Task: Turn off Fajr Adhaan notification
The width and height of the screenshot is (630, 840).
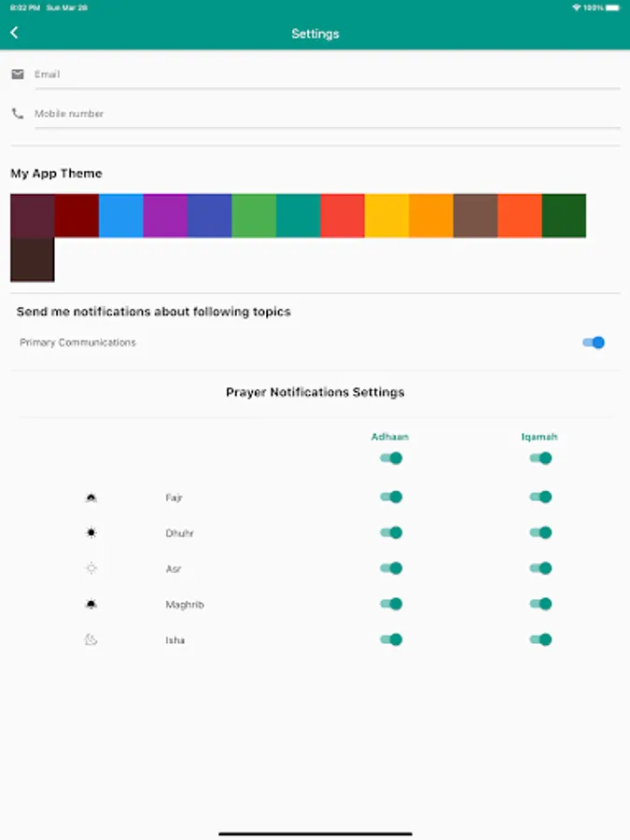Action: [391, 497]
